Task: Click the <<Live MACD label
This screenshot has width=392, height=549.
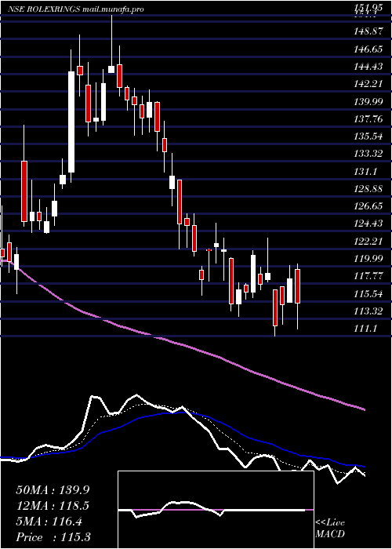Action: tap(330, 529)
